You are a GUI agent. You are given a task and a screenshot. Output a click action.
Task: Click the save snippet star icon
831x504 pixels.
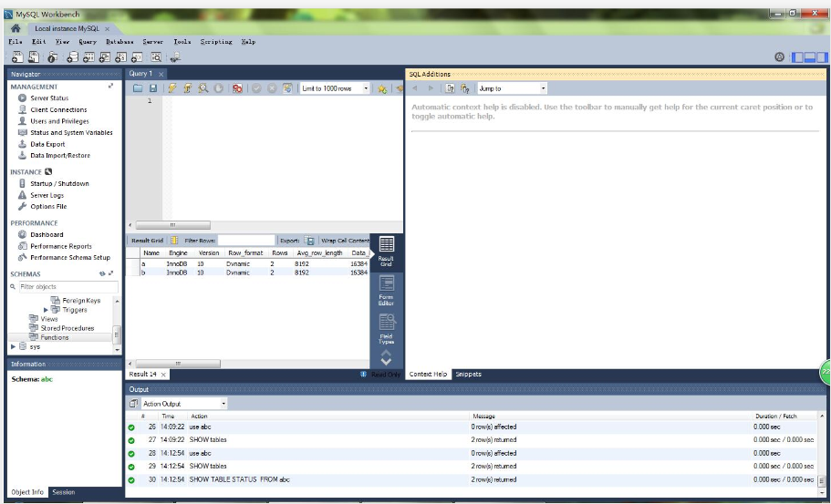(382, 88)
